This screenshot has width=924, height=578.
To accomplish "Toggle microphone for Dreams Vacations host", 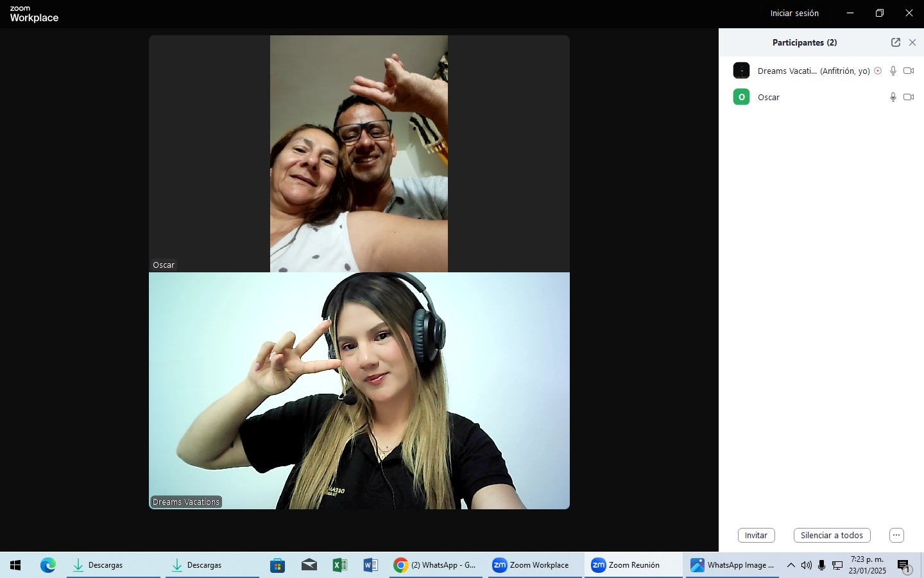I will point(893,71).
